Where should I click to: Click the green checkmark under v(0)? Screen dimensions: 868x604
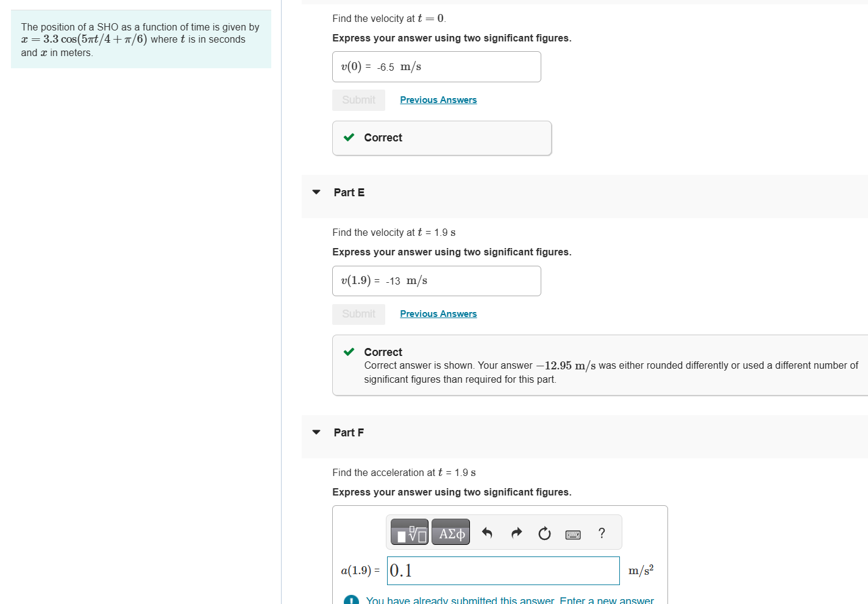(349, 137)
